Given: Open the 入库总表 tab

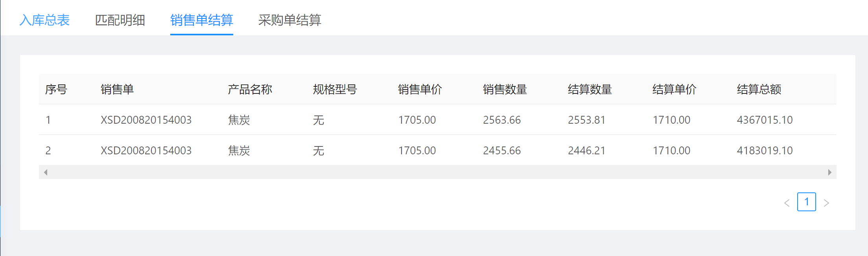Looking at the screenshot, I should 44,20.
